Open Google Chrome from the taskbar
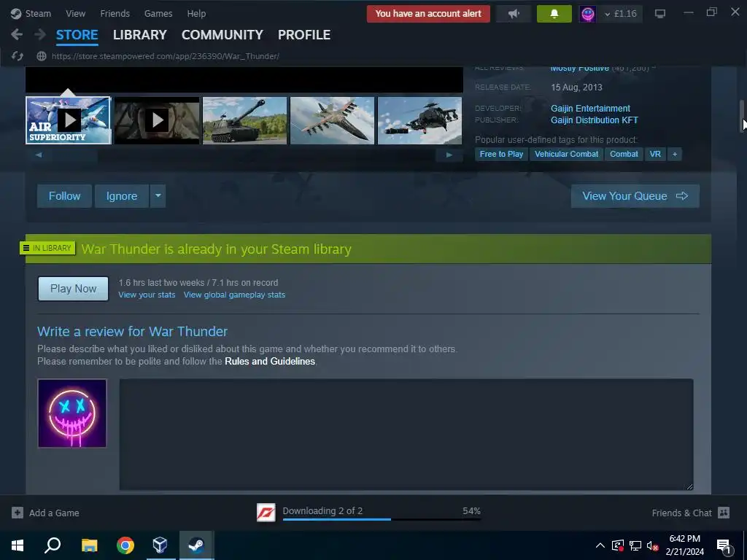747x560 pixels. click(x=125, y=545)
